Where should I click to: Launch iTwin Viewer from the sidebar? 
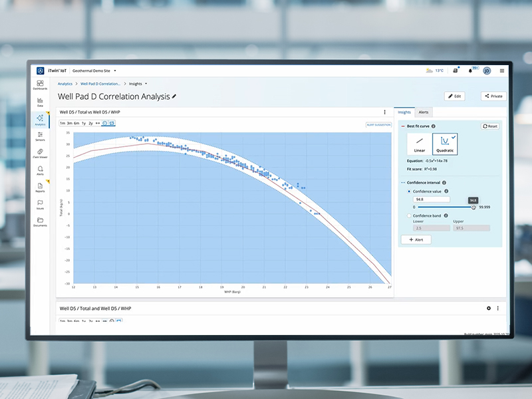pyautogui.click(x=40, y=152)
